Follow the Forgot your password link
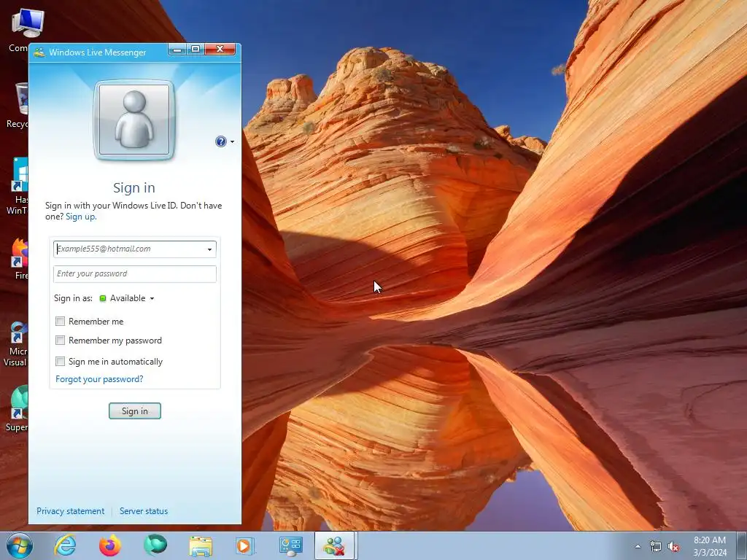The height and width of the screenshot is (560, 747). [x=99, y=379]
